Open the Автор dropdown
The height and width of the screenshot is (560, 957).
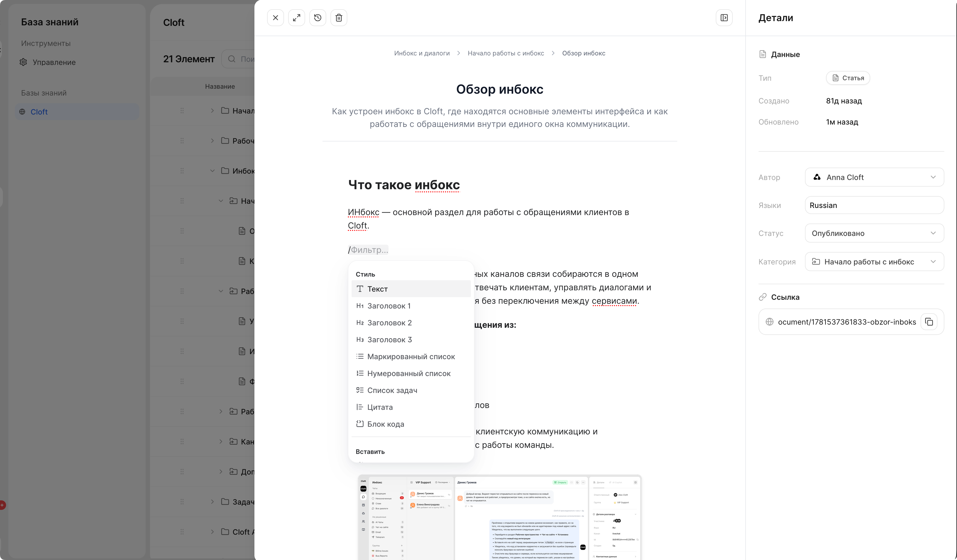(x=874, y=177)
